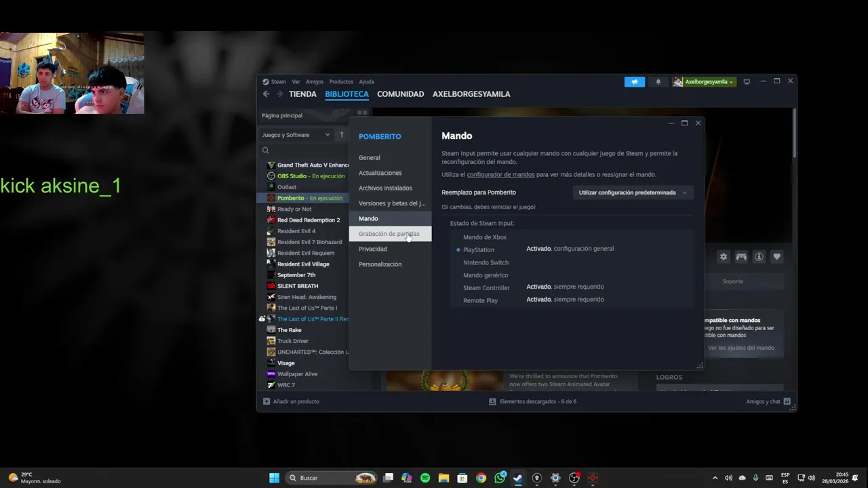Select Personalización in properties sidebar

point(390,264)
